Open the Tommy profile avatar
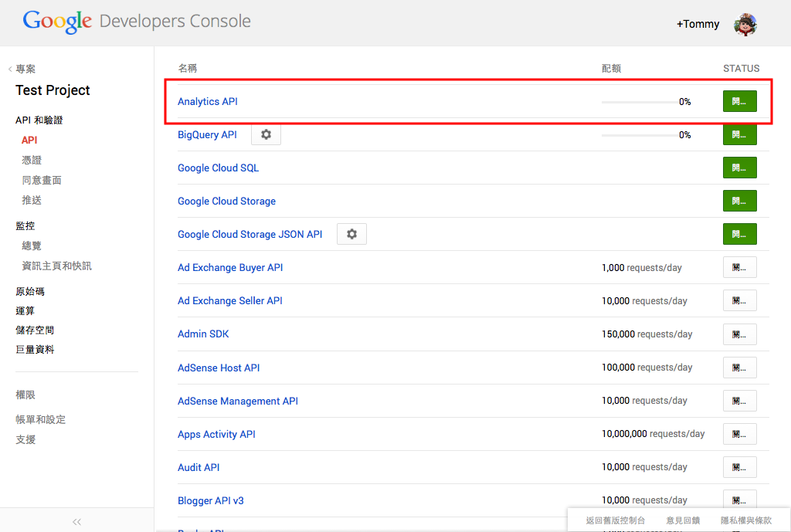Screen dimensions: 791x532 (745, 24)
